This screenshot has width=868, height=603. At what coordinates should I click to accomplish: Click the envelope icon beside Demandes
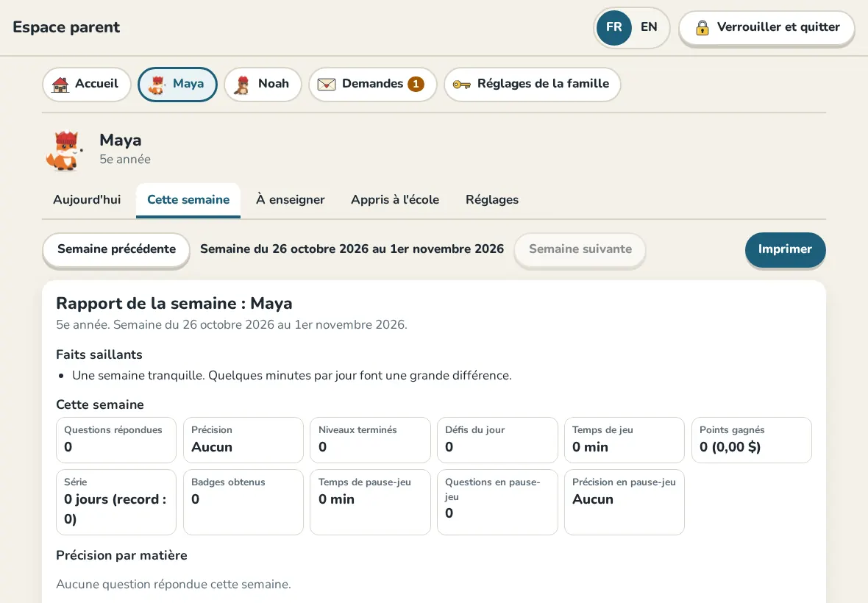coord(327,84)
